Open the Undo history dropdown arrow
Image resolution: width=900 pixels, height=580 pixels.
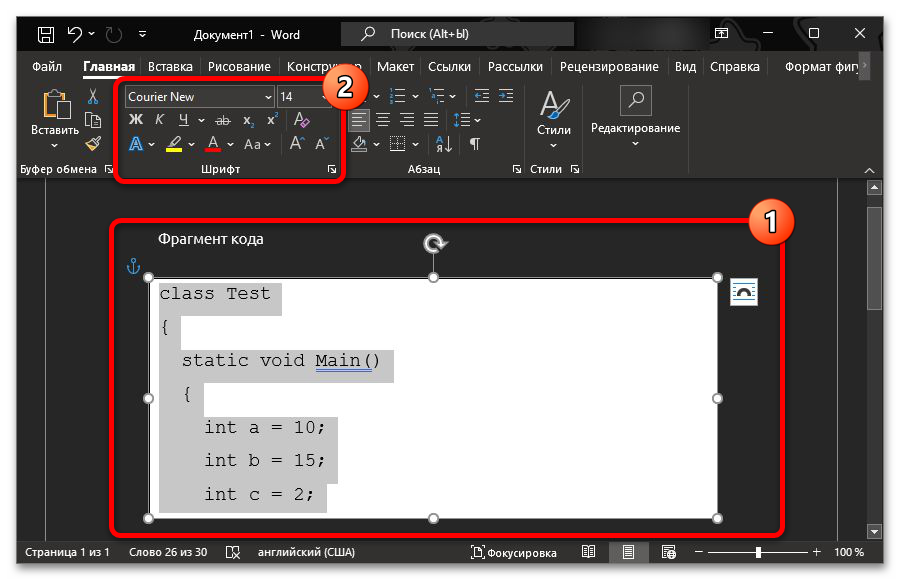(x=92, y=34)
